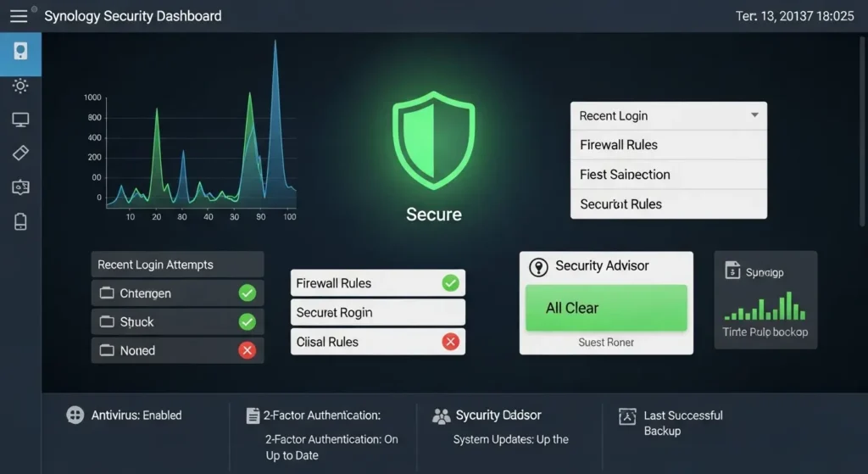Open the Securet Rogin row
The width and height of the screenshot is (868, 474).
(x=377, y=312)
